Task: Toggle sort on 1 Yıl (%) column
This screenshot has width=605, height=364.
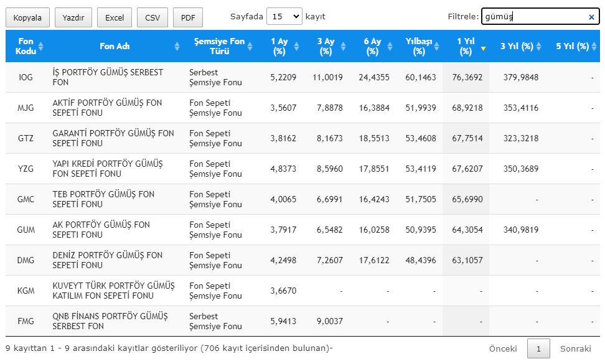Action: pyautogui.click(x=466, y=46)
